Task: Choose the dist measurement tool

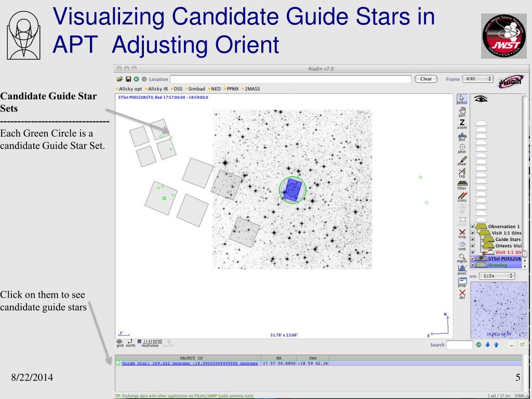Action: [x=461, y=136]
